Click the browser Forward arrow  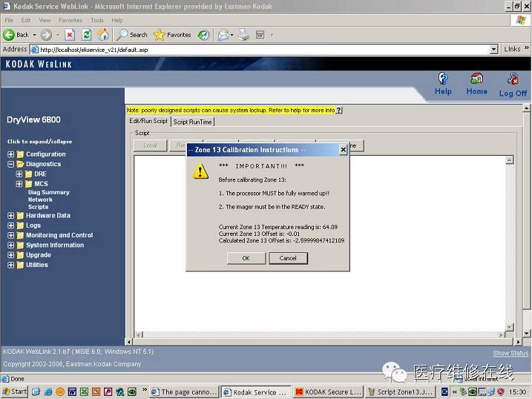[x=46, y=35]
